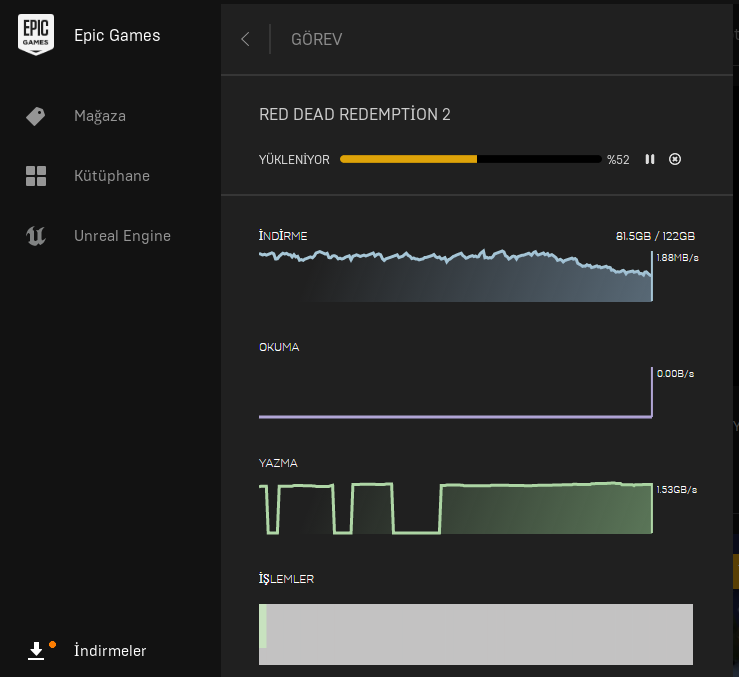This screenshot has height=677, width=739.
Task: Open the İndirmeler text label
Action: (110, 651)
